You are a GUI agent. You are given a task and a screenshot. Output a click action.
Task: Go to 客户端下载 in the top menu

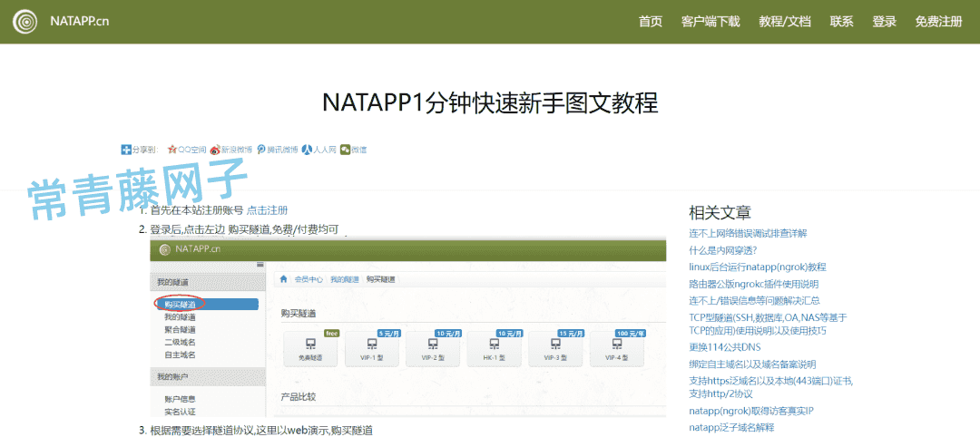(710, 22)
